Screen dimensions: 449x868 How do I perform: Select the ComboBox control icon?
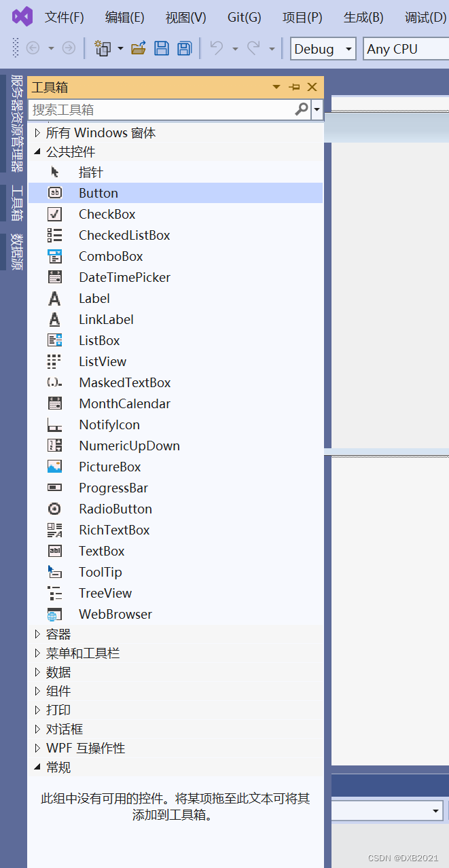click(55, 256)
